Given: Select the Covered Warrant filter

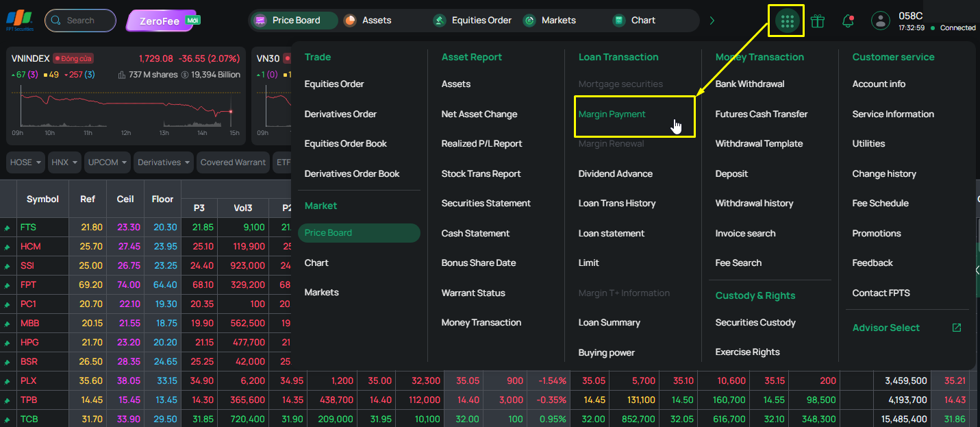Looking at the screenshot, I should 233,162.
